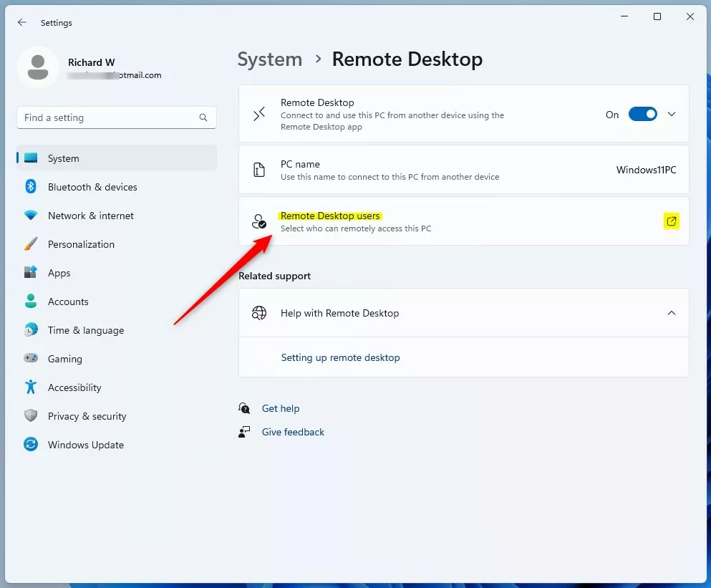
Task: Click the Give feedback person icon
Action: [244, 432]
